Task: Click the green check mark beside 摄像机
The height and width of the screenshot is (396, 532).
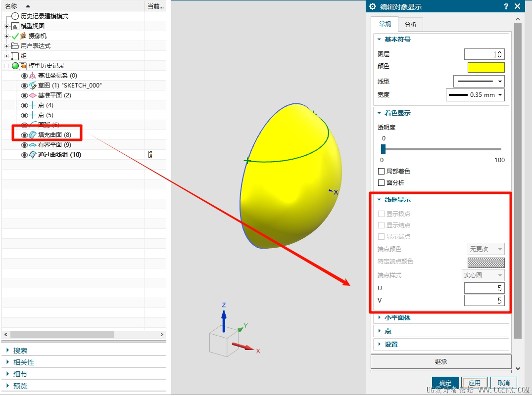Action: click(15, 36)
